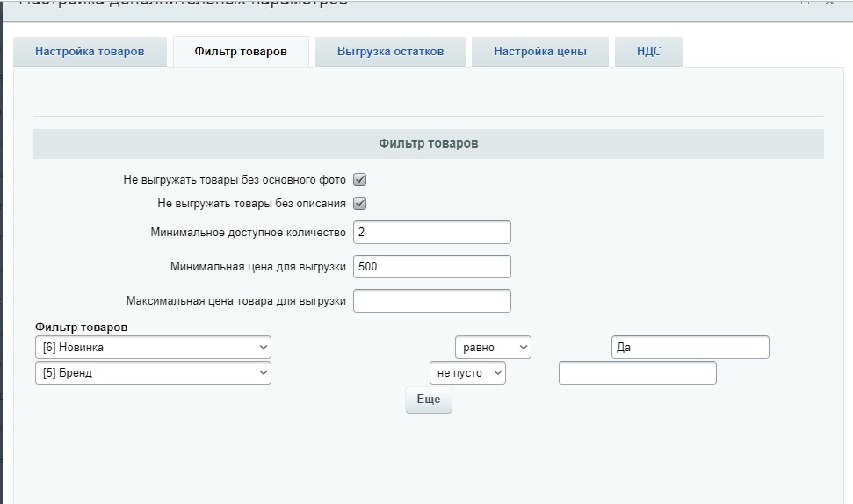This screenshot has width=853, height=504.
Task: Click the dialog title bar text
Action: click(x=183, y=4)
